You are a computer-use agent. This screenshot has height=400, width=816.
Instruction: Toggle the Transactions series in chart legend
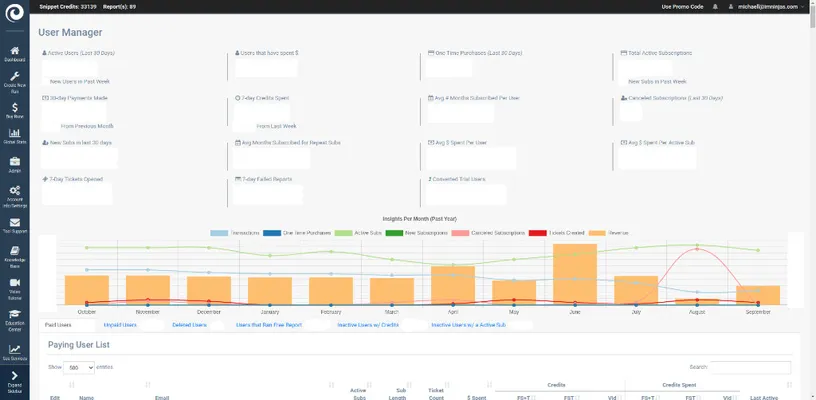tap(235, 233)
